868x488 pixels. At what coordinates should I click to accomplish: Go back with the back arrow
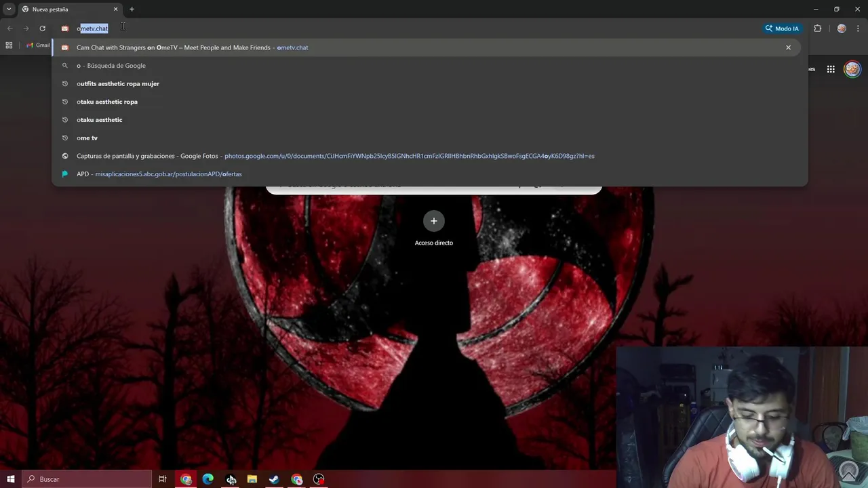pos(9,28)
